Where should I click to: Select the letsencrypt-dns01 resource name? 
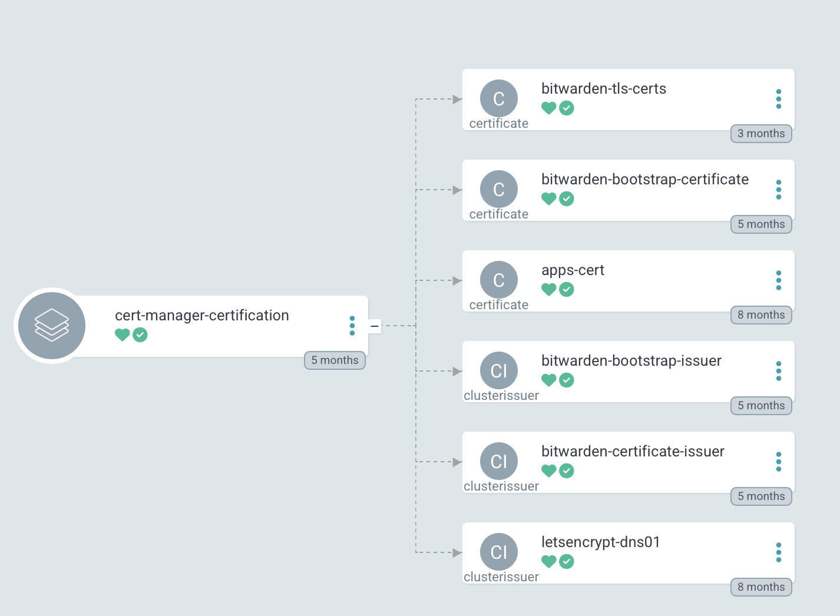(600, 542)
